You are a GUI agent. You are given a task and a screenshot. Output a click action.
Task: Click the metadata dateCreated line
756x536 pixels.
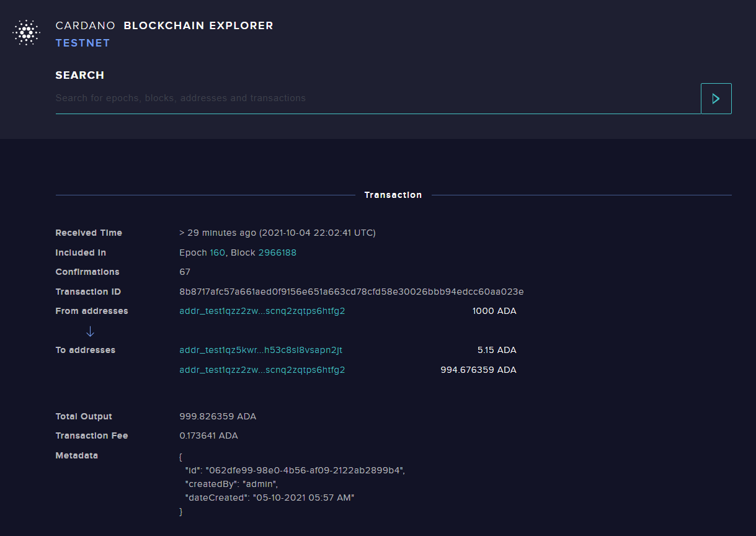(270, 498)
